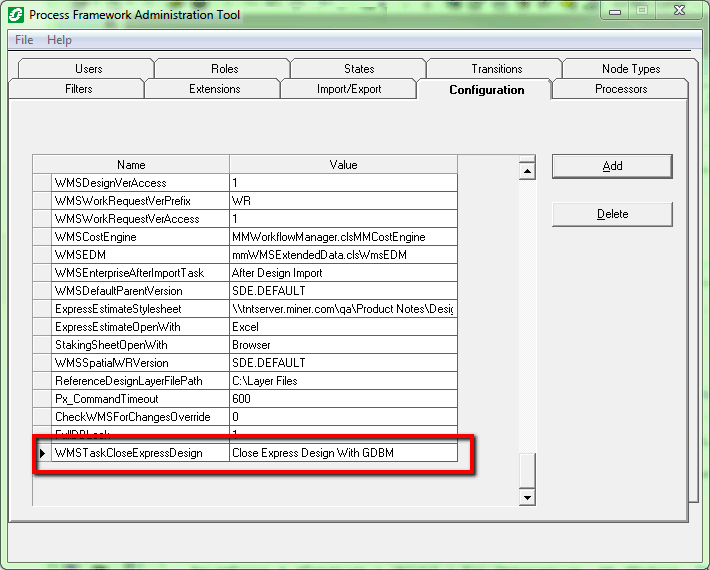The width and height of the screenshot is (710, 570).
Task: Open the File menu
Action: click(24, 40)
